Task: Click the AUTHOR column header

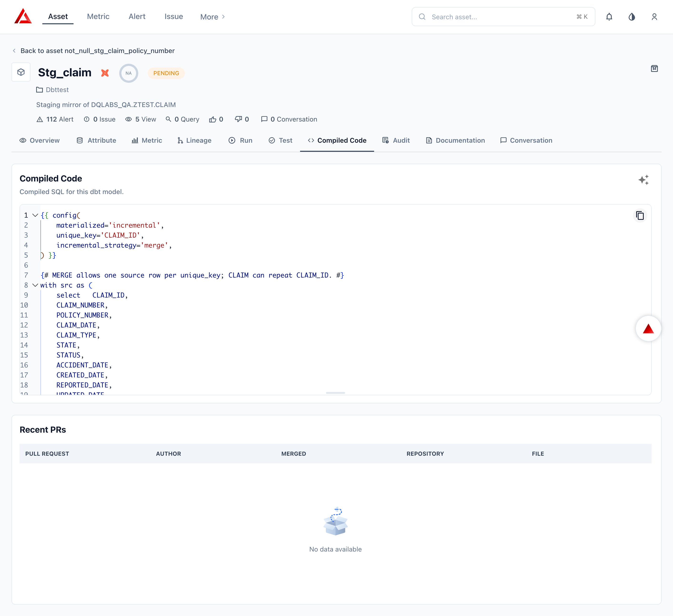Action: pos(168,454)
